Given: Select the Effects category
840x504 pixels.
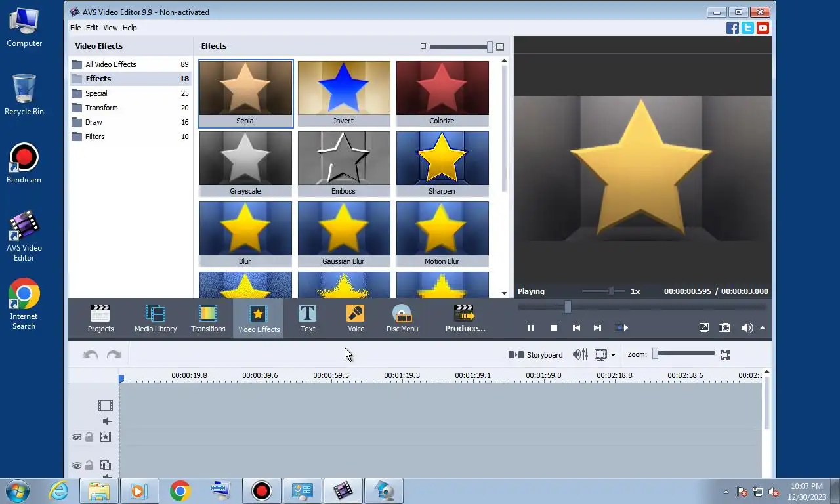Looking at the screenshot, I should (130, 79).
